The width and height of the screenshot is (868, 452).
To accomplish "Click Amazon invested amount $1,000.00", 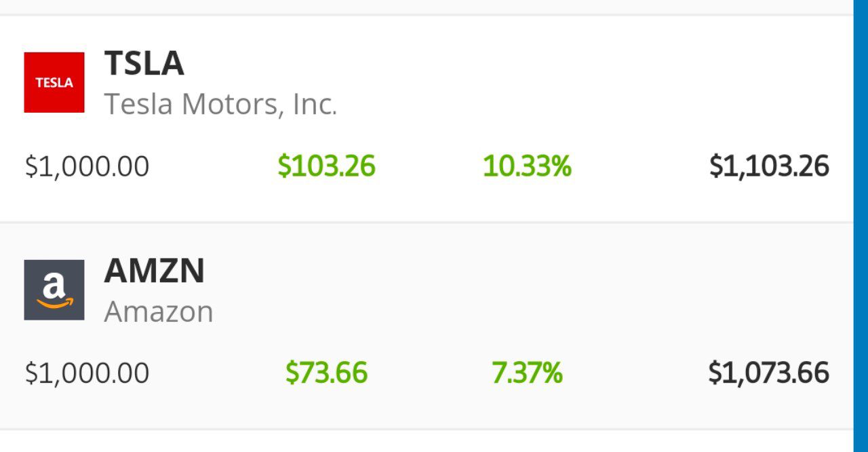I will tap(87, 373).
